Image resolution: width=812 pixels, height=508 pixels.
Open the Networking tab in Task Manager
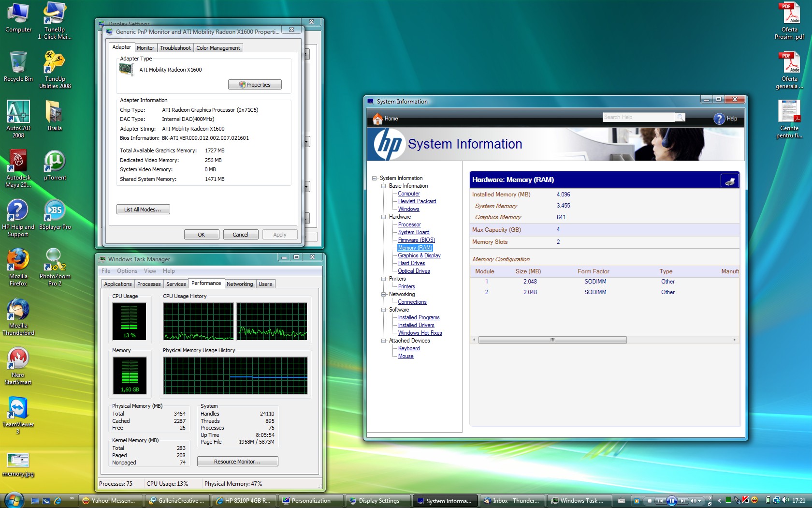tap(240, 284)
